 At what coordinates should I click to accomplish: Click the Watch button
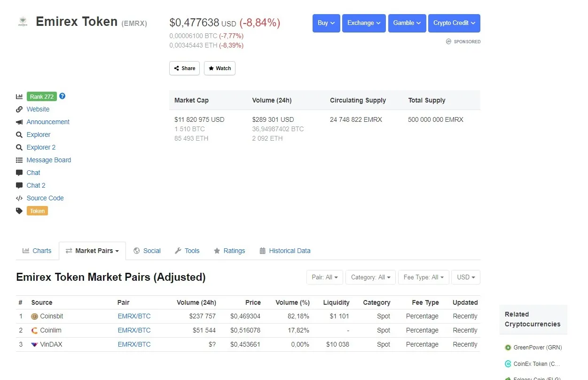click(220, 68)
